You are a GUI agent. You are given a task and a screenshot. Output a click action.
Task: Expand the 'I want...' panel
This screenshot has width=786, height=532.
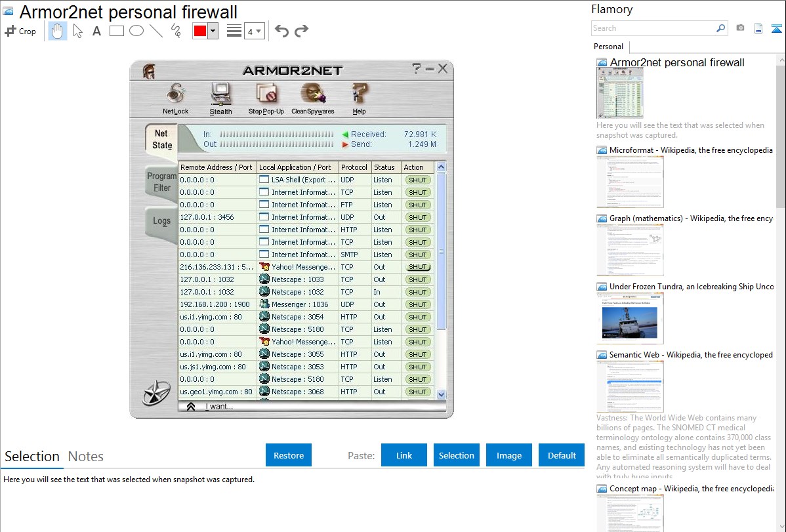pyautogui.click(x=191, y=407)
